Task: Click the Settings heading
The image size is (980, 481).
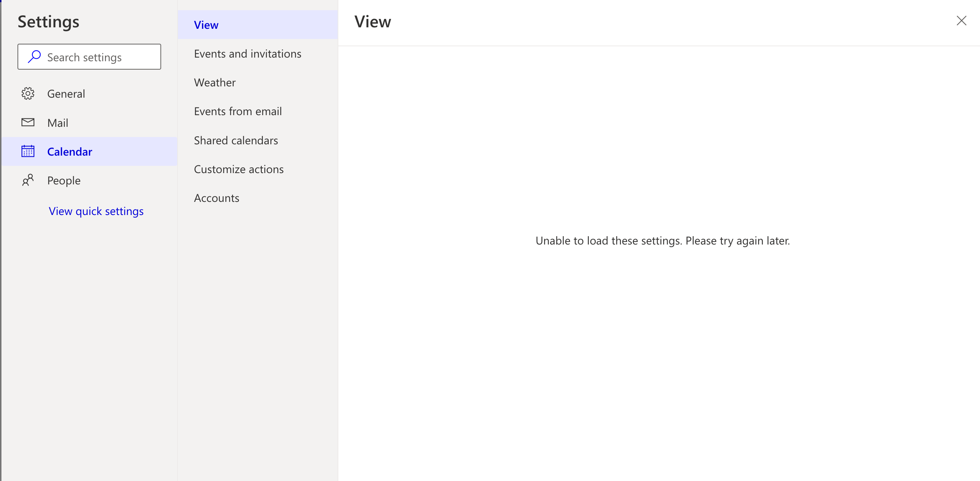Action: click(x=48, y=21)
